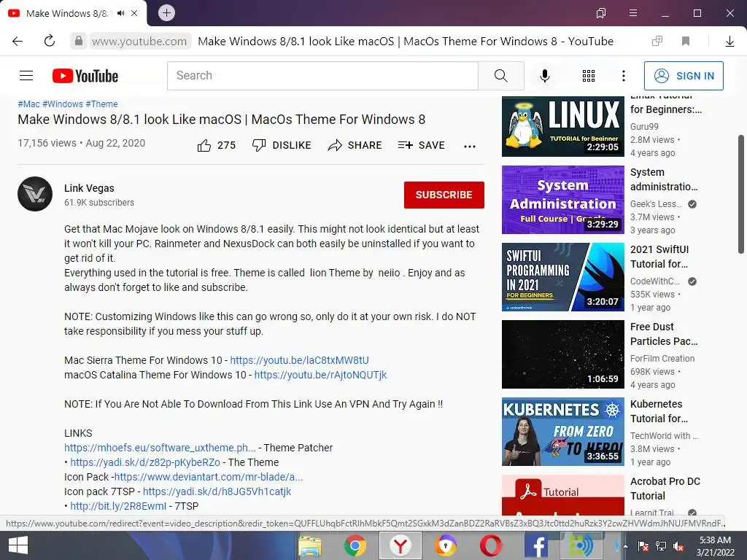
Task: Open ForFilm Creation channel name
Action: (662, 359)
